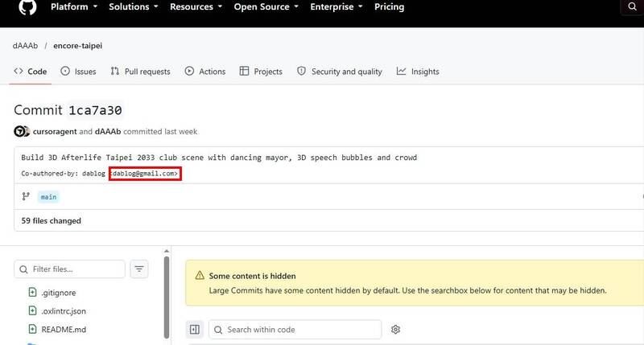Switch to the Pull requests tab
Screen dimensions: 644x345
point(140,72)
